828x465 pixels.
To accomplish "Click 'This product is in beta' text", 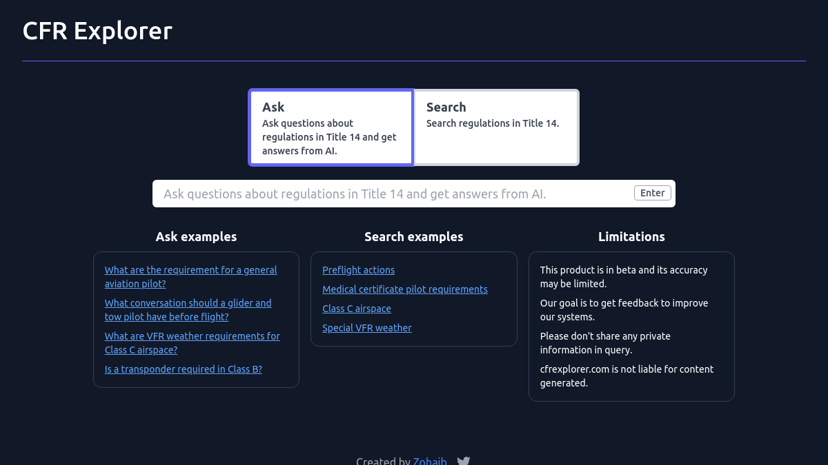I will tap(624, 277).
